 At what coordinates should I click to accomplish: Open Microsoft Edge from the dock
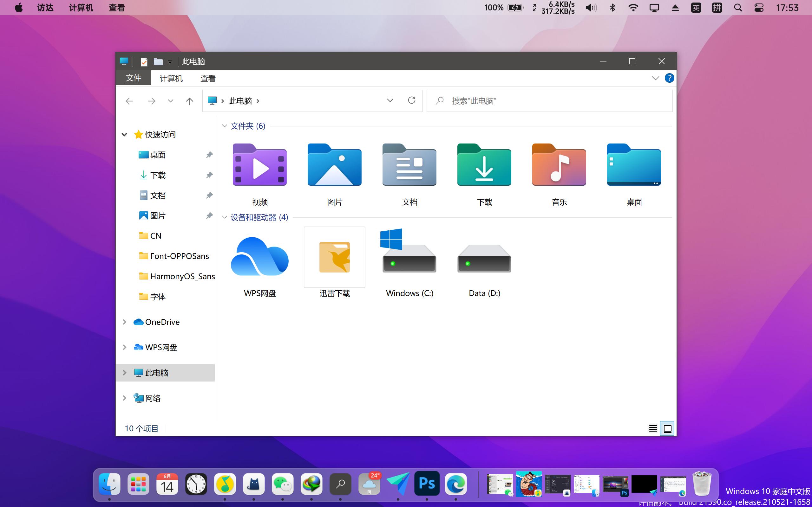pos(455,484)
